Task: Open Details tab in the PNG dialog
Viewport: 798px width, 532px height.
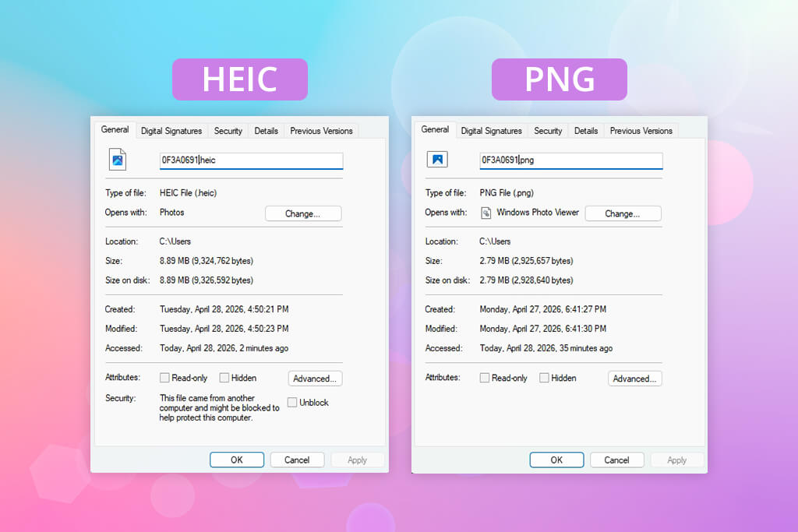Action: coord(586,131)
